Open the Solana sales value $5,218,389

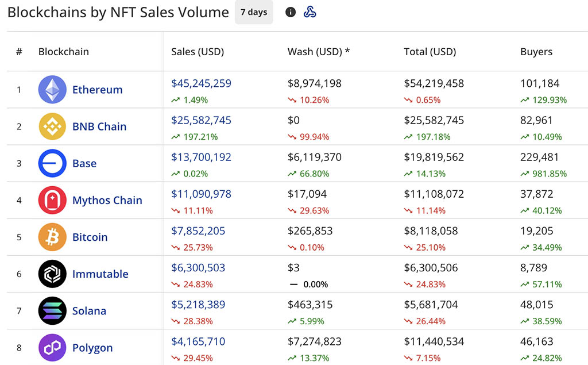coord(198,305)
